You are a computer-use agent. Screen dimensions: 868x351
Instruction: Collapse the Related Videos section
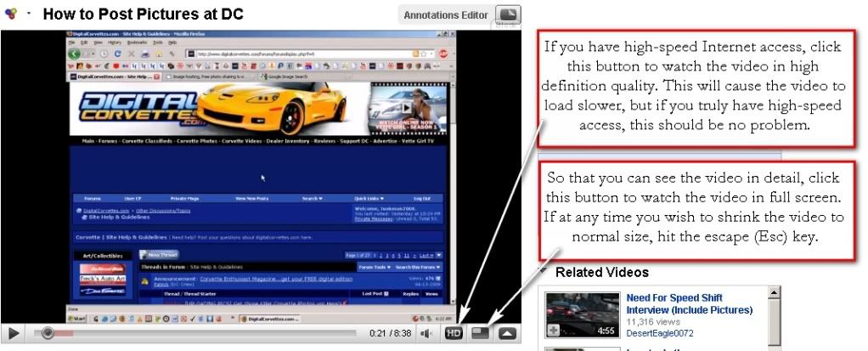(x=543, y=272)
